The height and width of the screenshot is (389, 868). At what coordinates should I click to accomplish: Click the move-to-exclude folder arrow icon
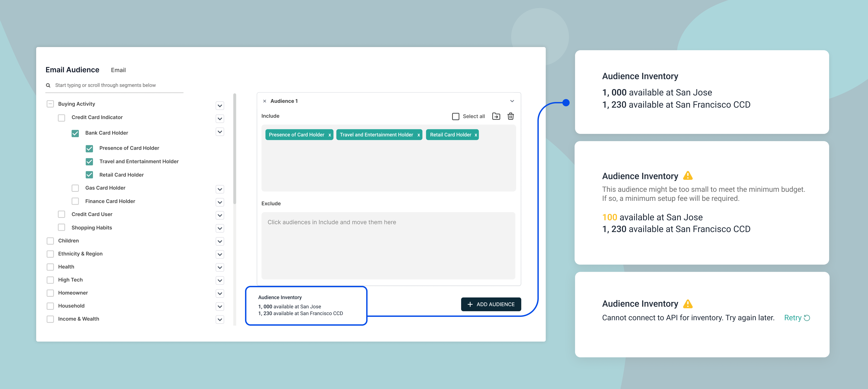(x=496, y=116)
